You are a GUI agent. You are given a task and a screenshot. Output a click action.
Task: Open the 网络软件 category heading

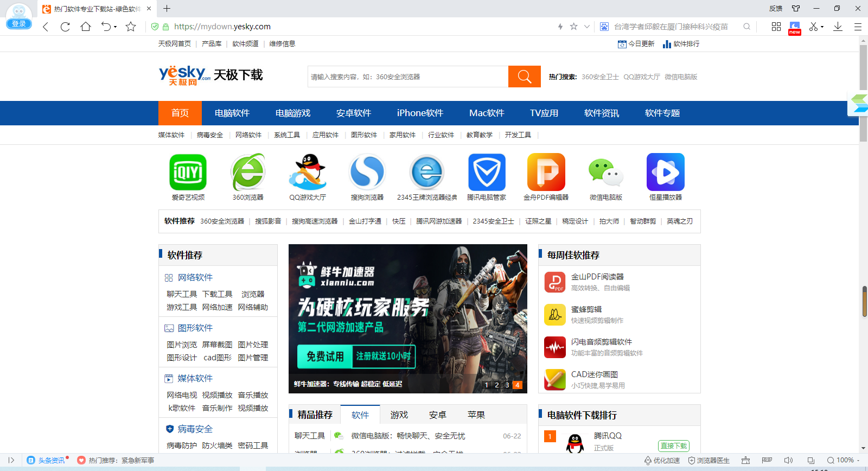click(195, 277)
